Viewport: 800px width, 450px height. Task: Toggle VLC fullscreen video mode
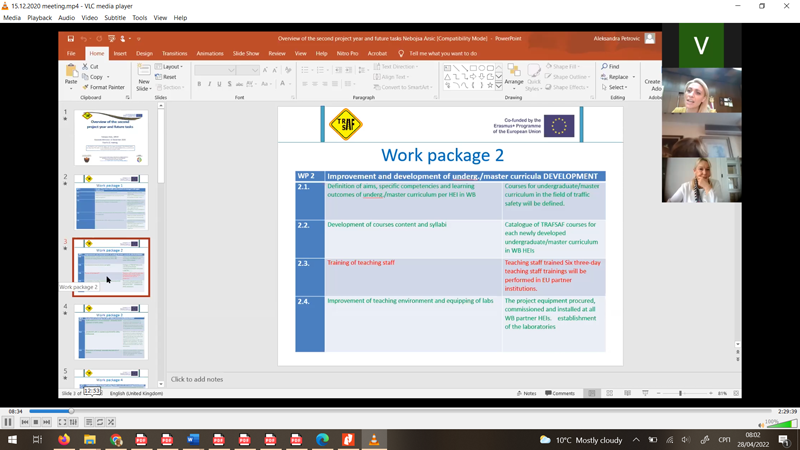click(62, 422)
